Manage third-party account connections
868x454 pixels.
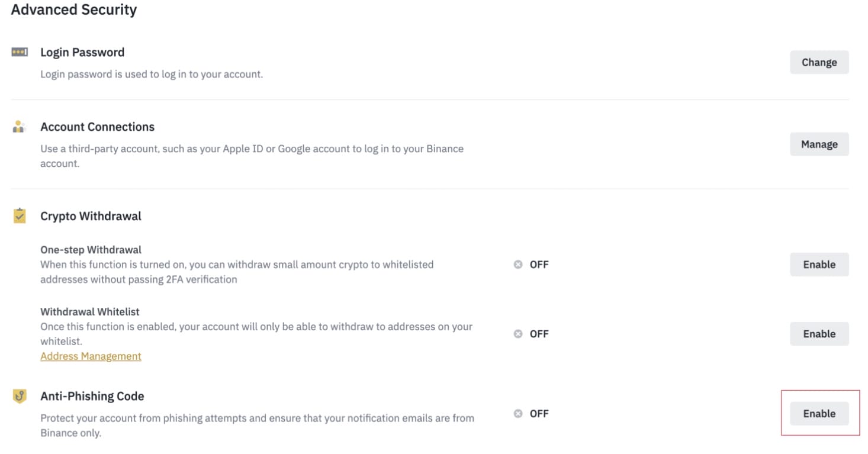[819, 144]
